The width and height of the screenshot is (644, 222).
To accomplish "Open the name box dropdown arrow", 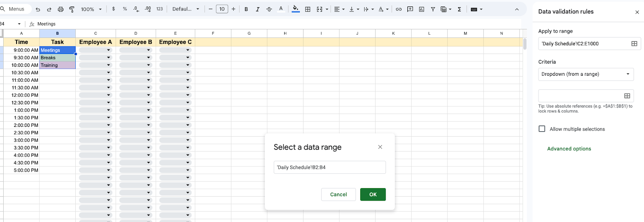I will pyautogui.click(x=19, y=24).
